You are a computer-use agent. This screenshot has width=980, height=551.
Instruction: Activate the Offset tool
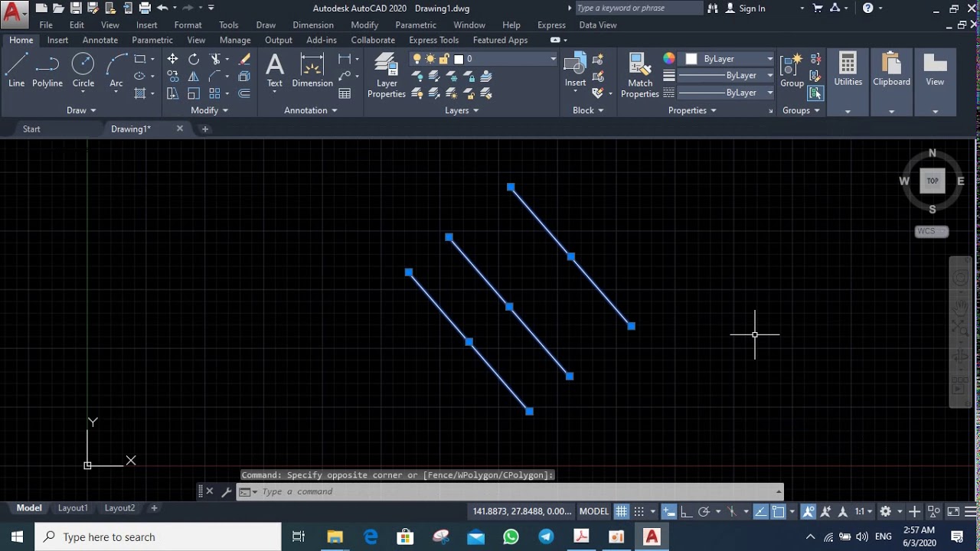point(244,93)
